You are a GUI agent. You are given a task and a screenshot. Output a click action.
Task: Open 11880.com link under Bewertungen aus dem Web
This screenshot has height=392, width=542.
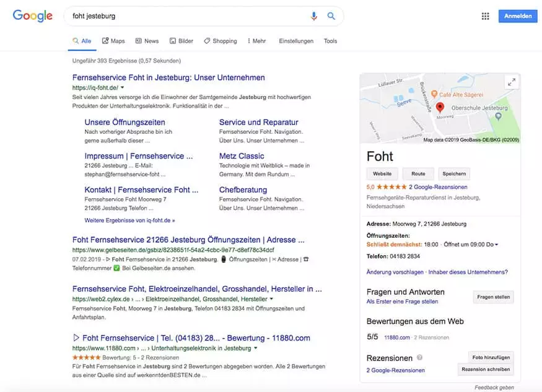[397, 338]
